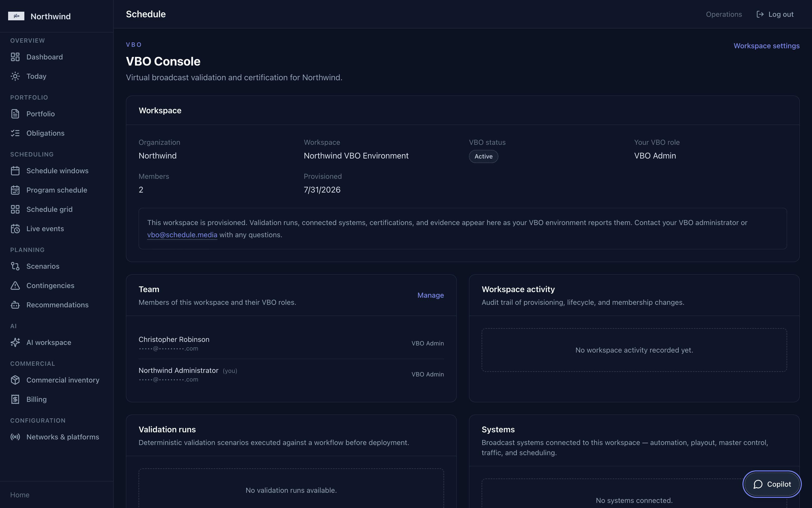Click Manage in the Team card
This screenshot has height=508, width=812.
431,295
